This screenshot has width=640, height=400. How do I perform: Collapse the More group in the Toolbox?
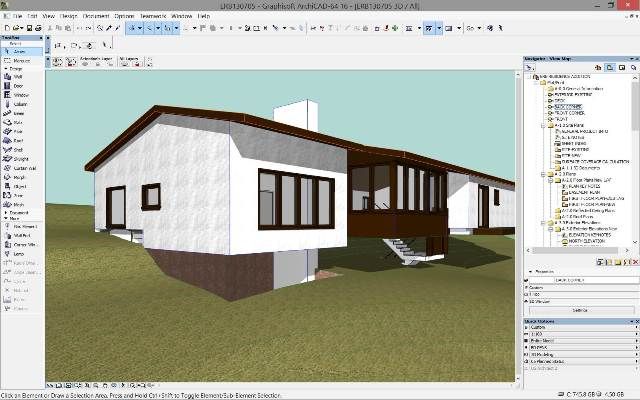(6, 219)
